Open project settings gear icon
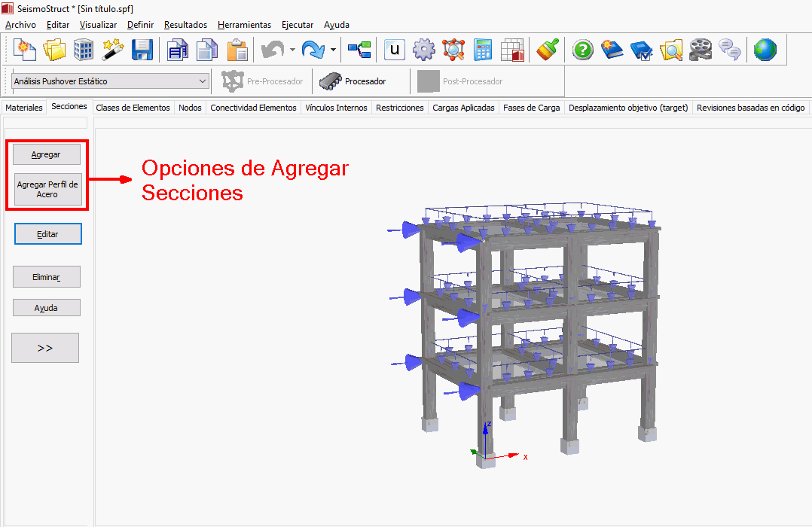The width and height of the screenshot is (812, 527). click(423, 50)
